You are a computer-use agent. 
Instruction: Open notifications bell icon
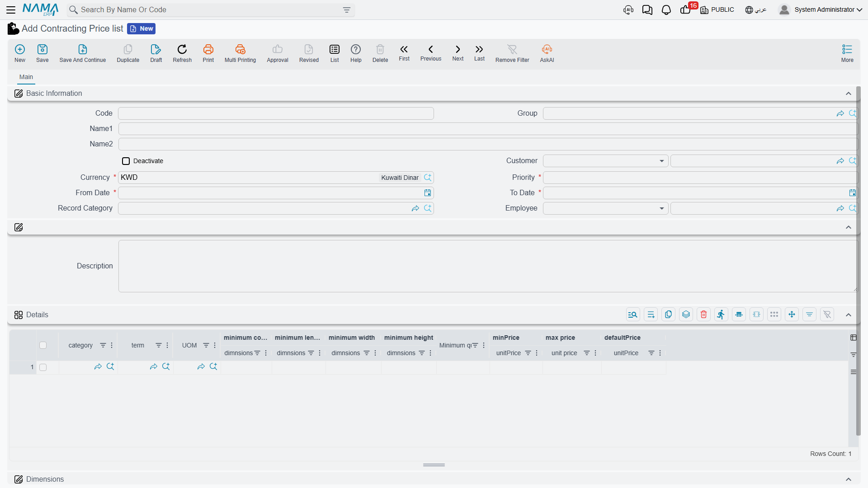click(x=666, y=10)
